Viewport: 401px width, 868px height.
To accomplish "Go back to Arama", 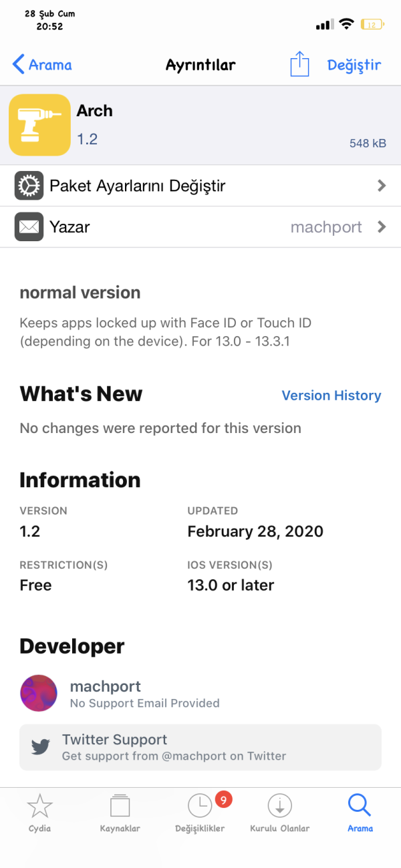I will click(42, 65).
